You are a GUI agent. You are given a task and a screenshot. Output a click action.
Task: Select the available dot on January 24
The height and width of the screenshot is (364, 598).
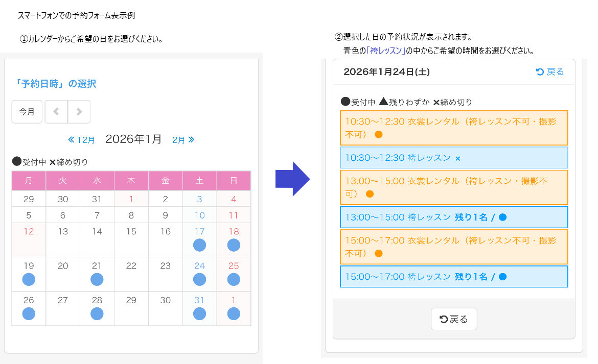[200, 280]
